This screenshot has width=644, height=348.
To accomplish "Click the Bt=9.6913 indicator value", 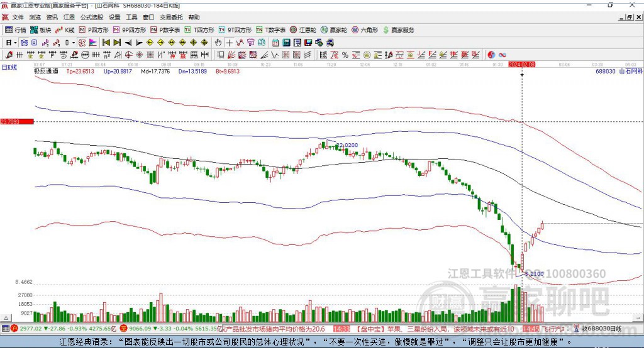I will 228,71.
